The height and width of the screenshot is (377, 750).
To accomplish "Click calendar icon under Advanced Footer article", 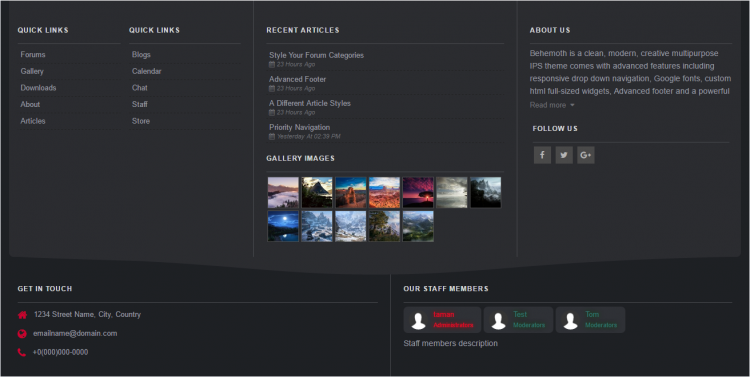I will (x=272, y=89).
